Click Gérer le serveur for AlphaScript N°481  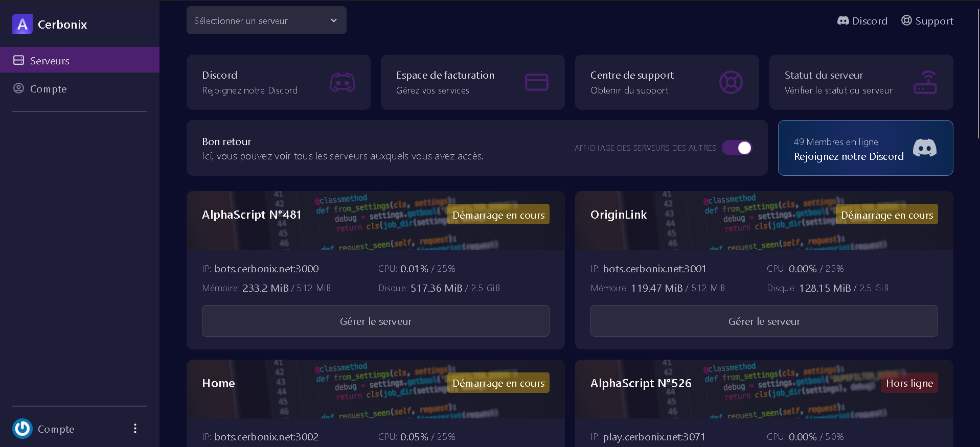click(376, 321)
